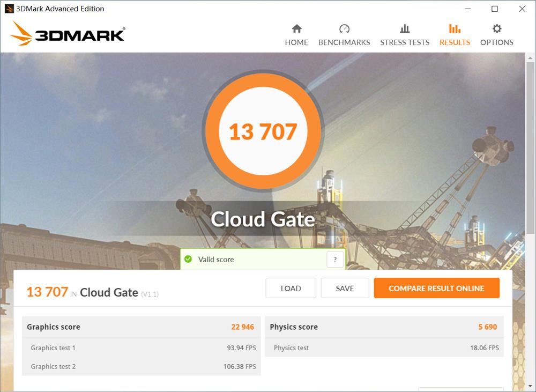Click the Graphics test 2 row
536x392 pixels.
(141, 367)
